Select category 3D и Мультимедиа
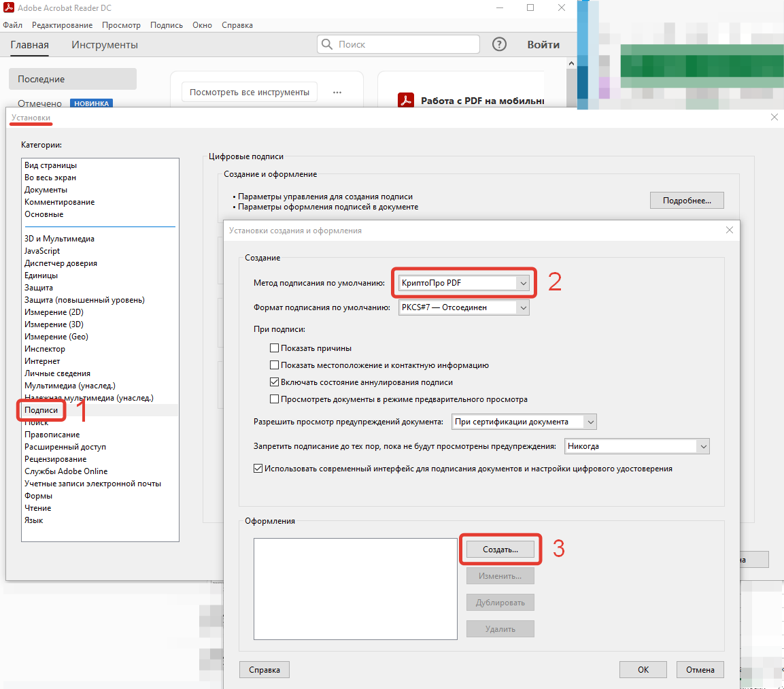 coord(60,239)
